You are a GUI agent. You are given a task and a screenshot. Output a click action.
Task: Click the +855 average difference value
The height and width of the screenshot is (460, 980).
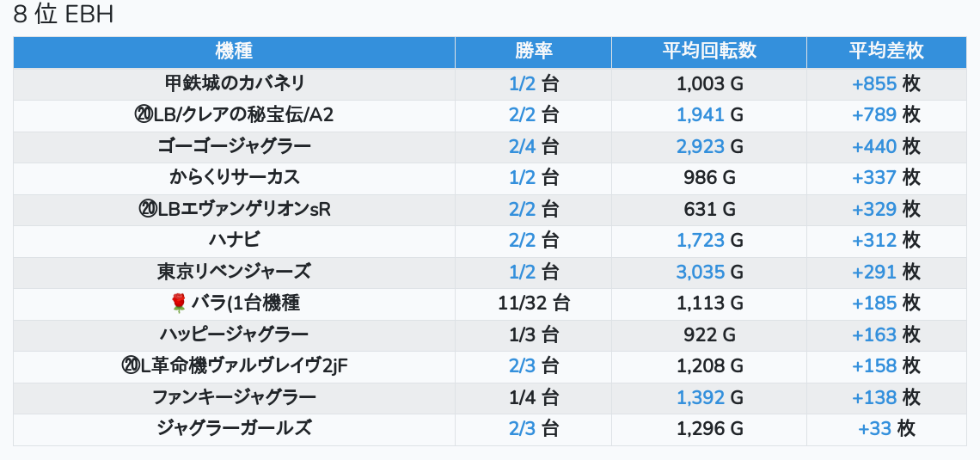(873, 83)
